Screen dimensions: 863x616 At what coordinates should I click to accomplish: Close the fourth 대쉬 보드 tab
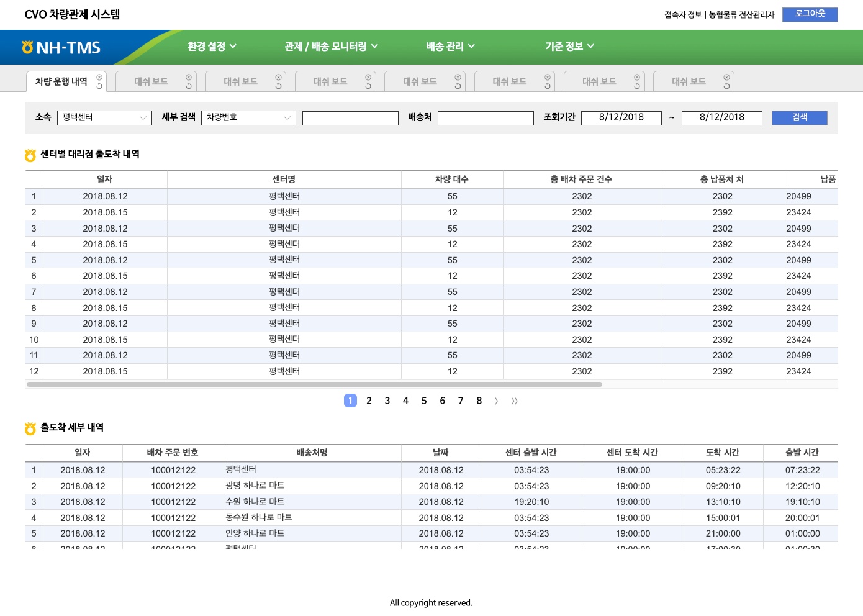coord(459,77)
